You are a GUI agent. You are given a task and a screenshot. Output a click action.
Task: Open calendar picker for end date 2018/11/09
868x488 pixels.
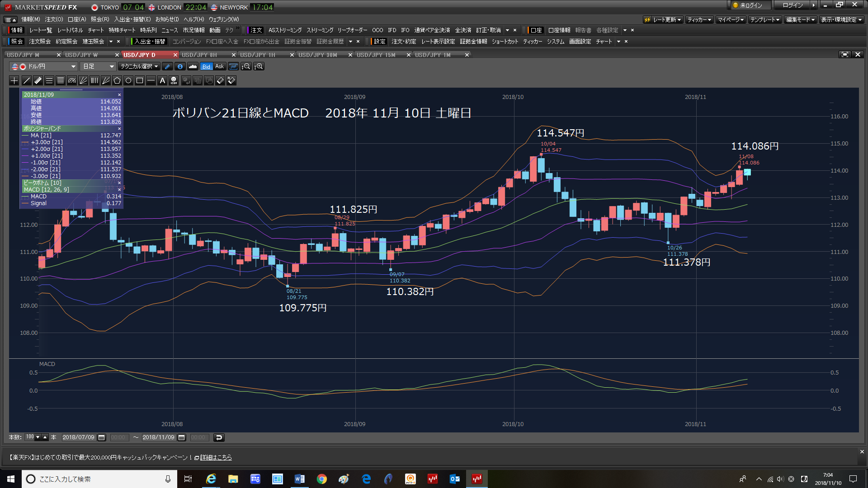click(x=182, y=437)
